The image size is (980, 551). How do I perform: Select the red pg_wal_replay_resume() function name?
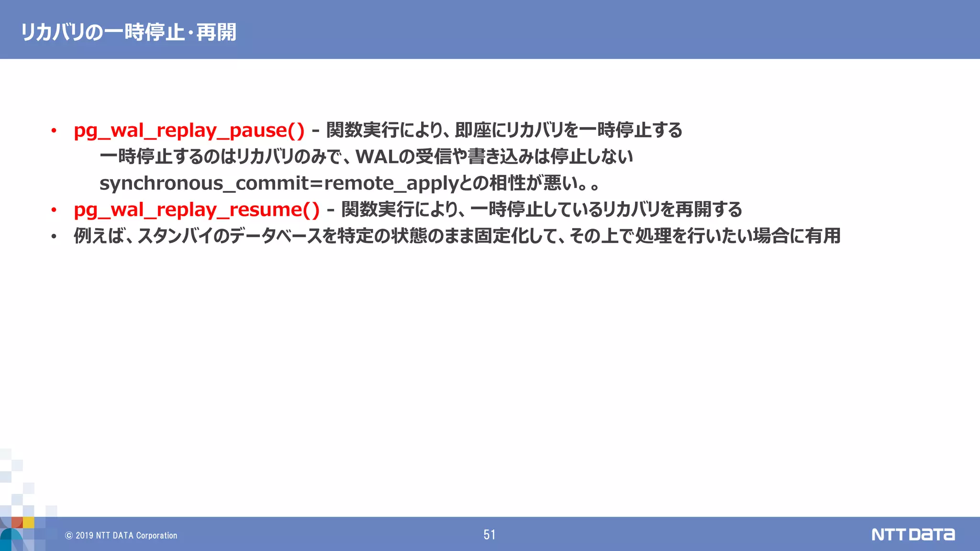coord(197,209)
